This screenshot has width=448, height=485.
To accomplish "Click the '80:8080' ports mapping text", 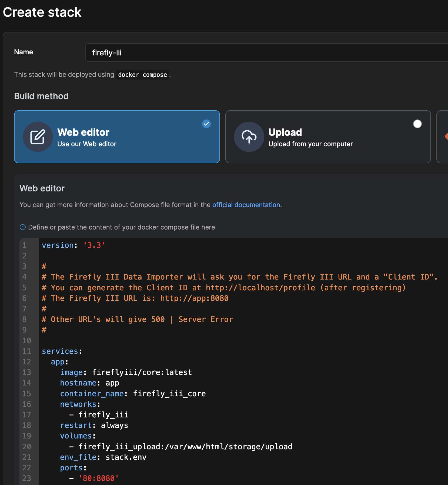I will [98, 478].
